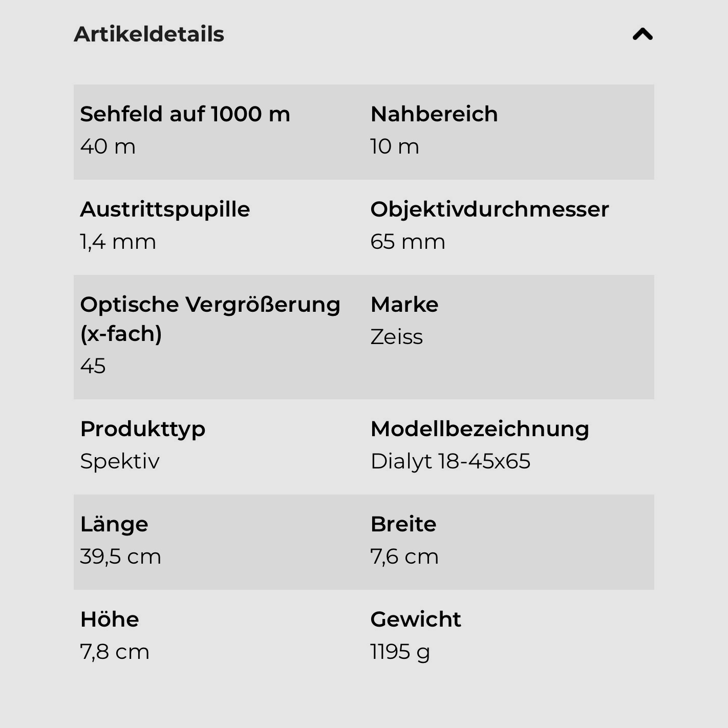
Task: Click the 40 m field-of-view value
Action: tap(108, 146)
